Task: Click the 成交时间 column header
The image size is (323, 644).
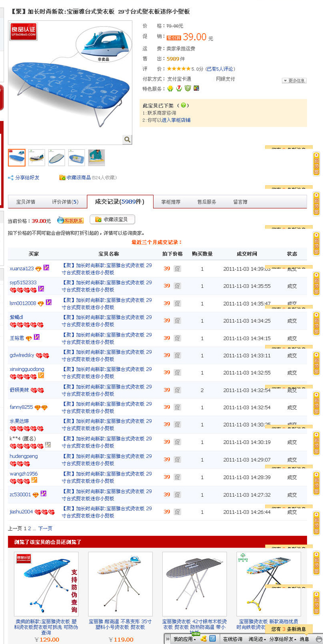Action: pos(247,254)
